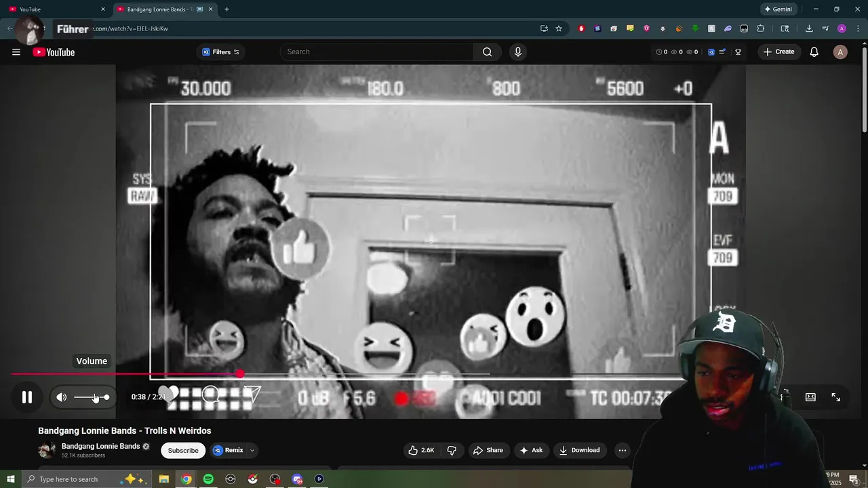The width and height of the screenshot is (868, 488).
Task: Pause the video
Action: (27, 397)
